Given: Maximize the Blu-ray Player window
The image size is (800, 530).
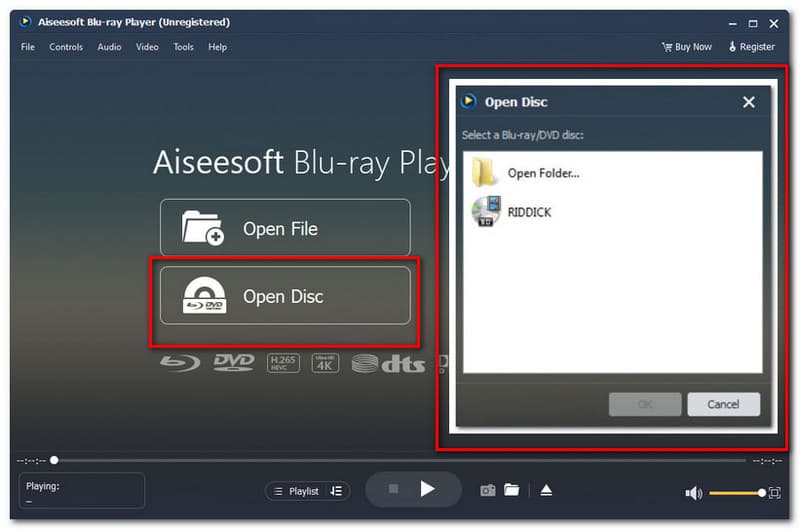Looking at the screenshot, I should (753, 23).
